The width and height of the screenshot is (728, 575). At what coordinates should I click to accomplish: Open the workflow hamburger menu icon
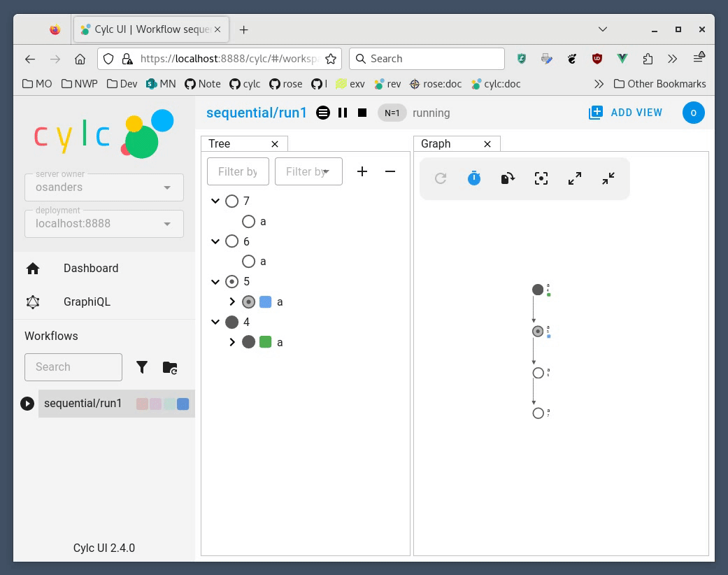322,113
